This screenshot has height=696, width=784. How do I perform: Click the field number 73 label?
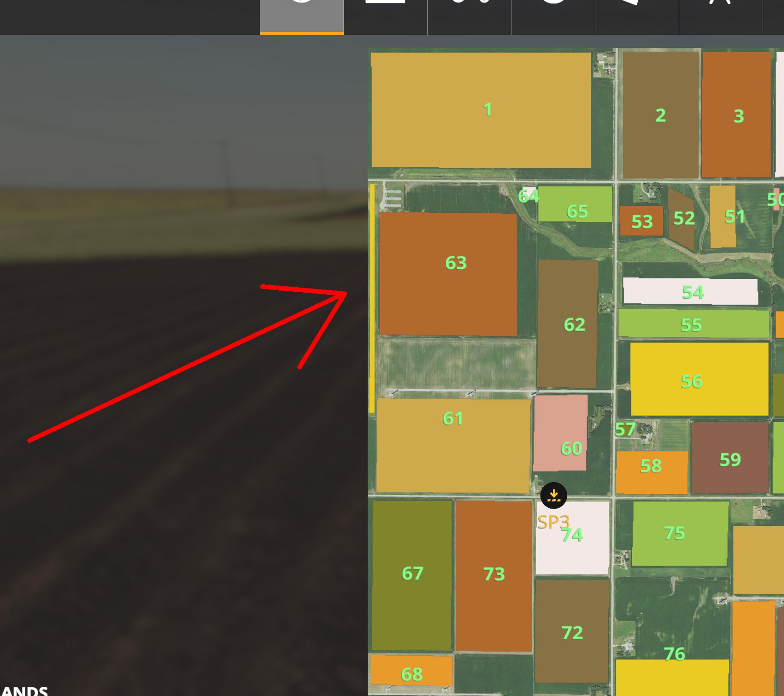494,574
